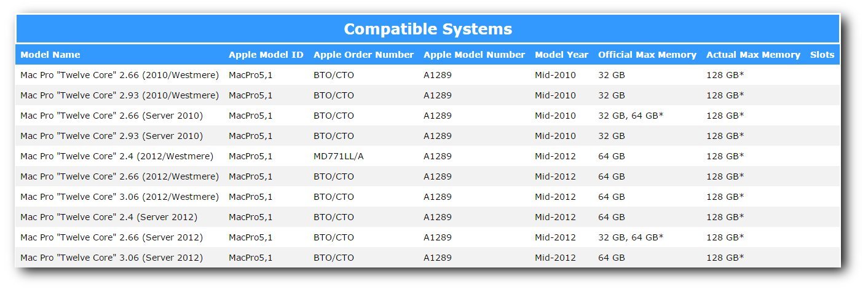Click the MD771LL/A order number
Screen dimensions: 868x289
tap(338, 156)
